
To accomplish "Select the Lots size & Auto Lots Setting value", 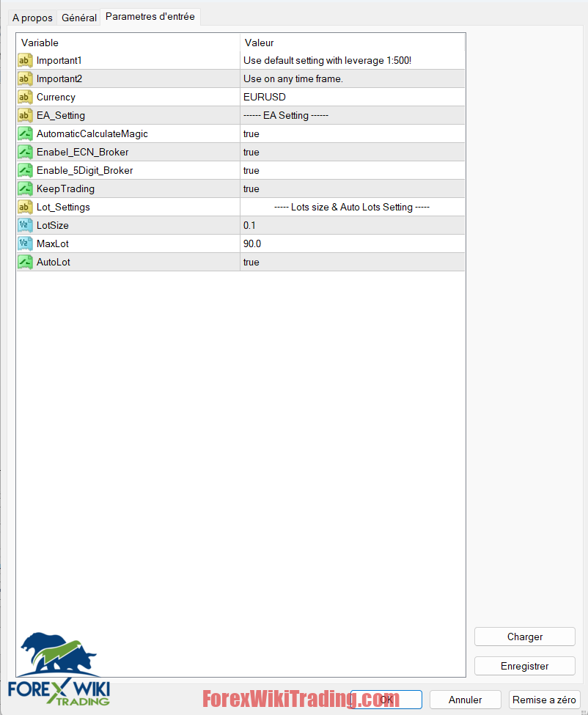I will pos(353,207).
